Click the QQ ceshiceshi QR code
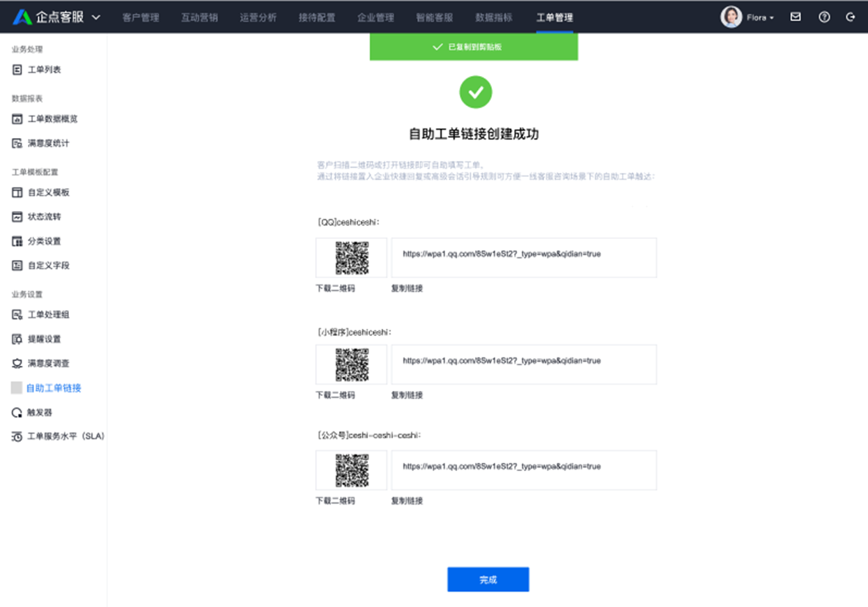 (352, 258)
